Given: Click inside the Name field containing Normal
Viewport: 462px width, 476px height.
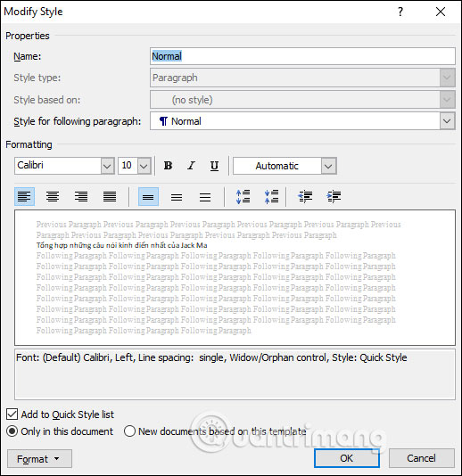Looking at the screenshot, I should coord(302,56).
